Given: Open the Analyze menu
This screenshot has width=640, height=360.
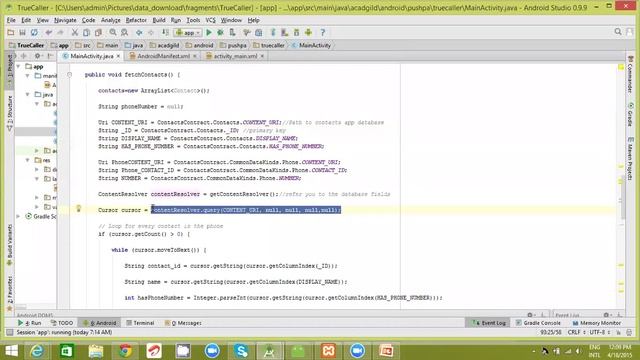Looking at the screenshot, I should tap(111, 20).
